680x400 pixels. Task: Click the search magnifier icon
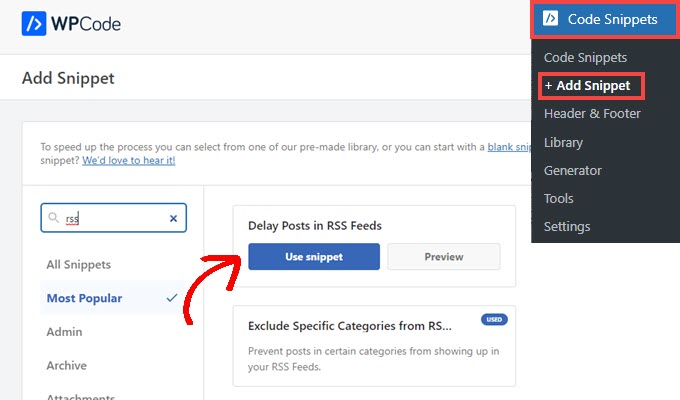pos(54,218)
